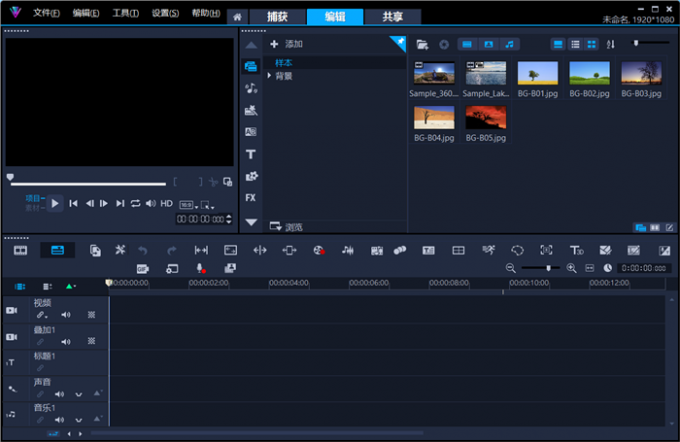Toggle repeat playback in preview
The width and height of the screenshot is (680, 442).
pos(135,203)
